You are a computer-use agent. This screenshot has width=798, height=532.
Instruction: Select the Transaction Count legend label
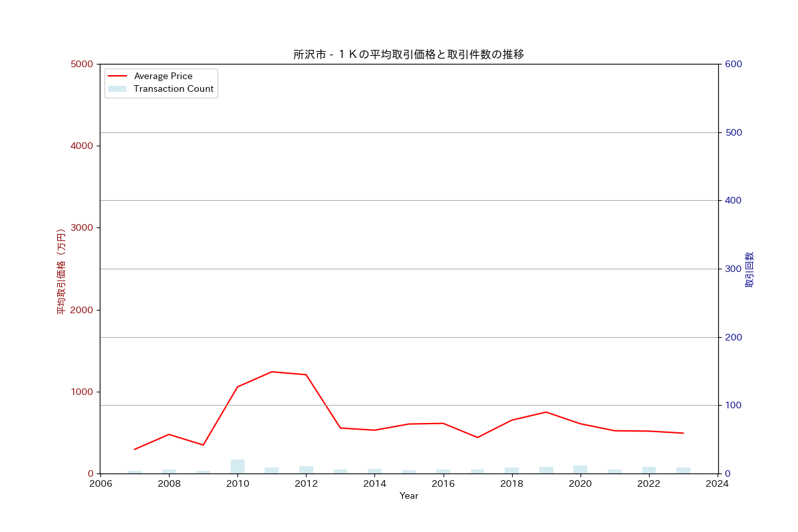[x=174, y=89]
